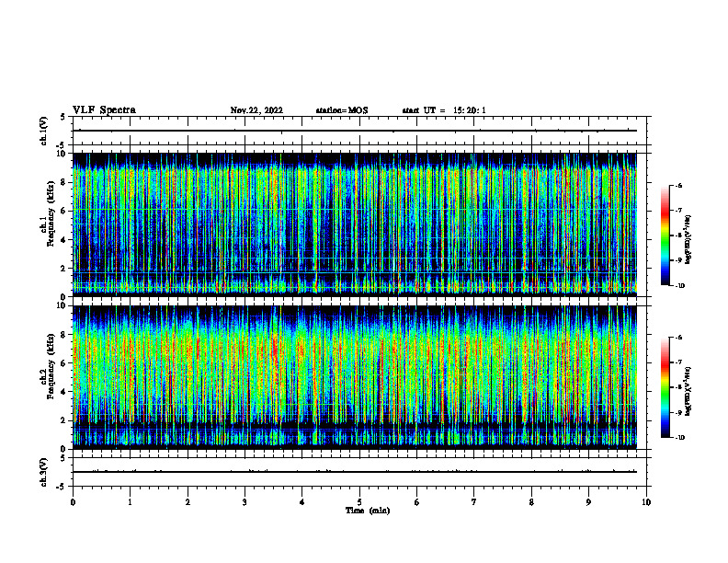Viewport: 728px width, 563px height.
Task: Click the "ch.1(V)" axis label
Action: pyautogui.click(x=44, y=131)
